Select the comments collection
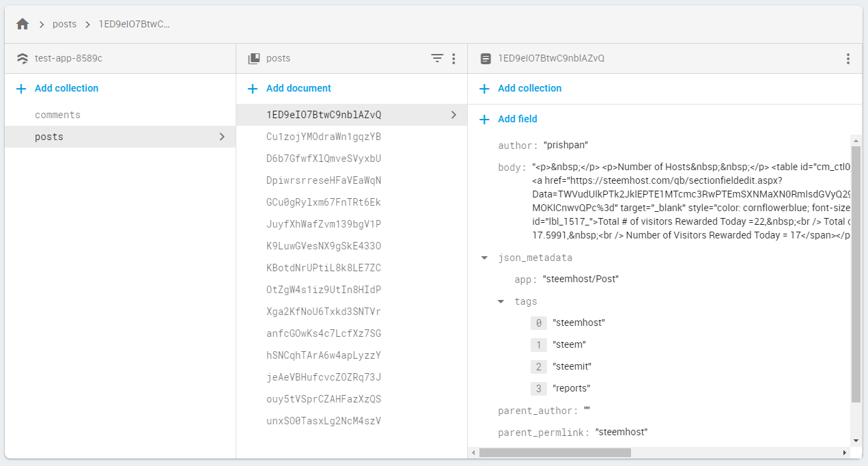Image resolution: width=868 pixels, height=466 pixels. coord(58,115)
